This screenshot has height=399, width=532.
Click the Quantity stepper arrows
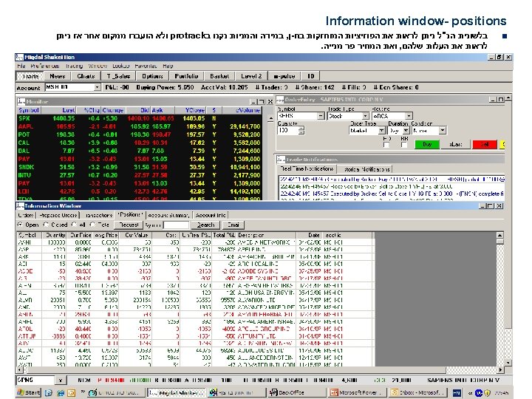point(301,130)
